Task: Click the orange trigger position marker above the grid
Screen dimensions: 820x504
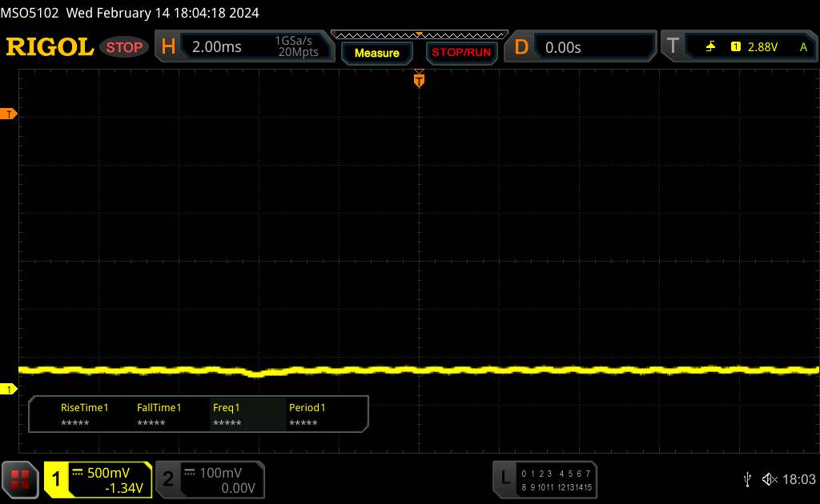Action: [419, 79]
